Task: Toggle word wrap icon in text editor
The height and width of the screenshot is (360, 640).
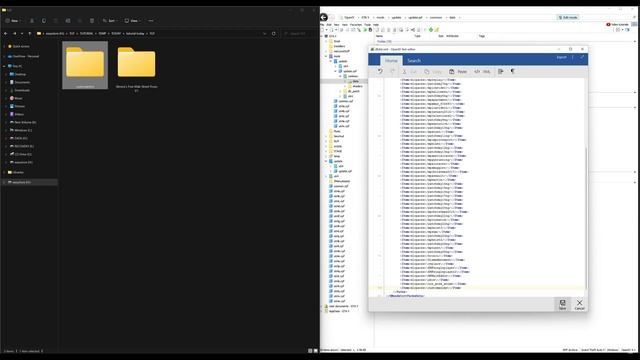Action: click(500, 71)
